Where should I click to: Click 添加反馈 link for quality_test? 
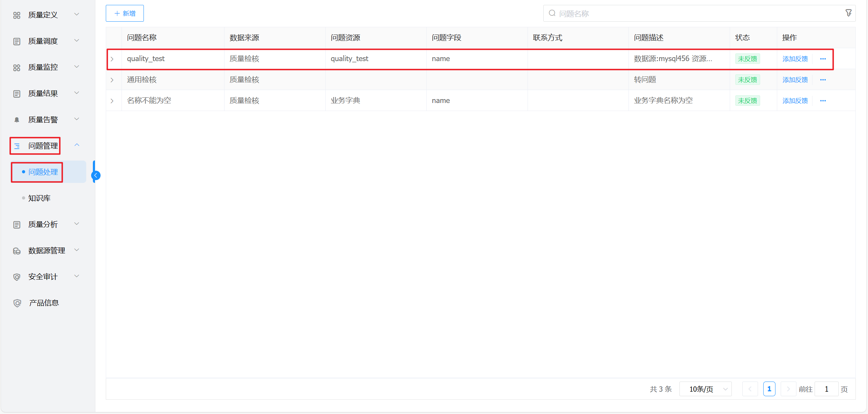click(x=795, y=59)
